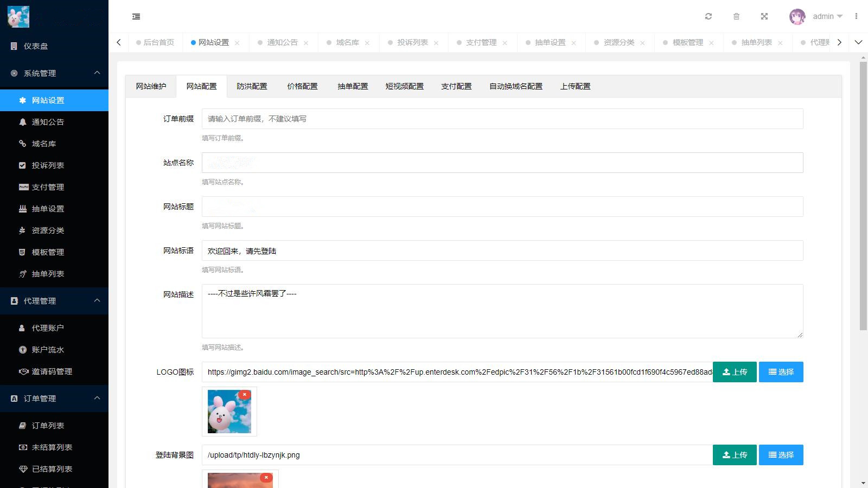Open 通知公告 in the sidebar
The image size is (868, 488).
click(x=54, y=122)
